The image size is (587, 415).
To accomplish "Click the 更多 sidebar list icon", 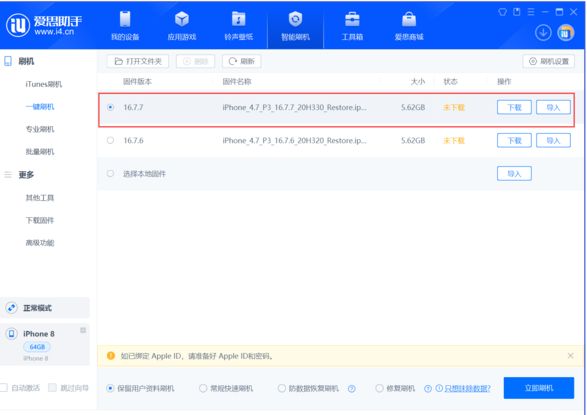I will click(8, 175).
